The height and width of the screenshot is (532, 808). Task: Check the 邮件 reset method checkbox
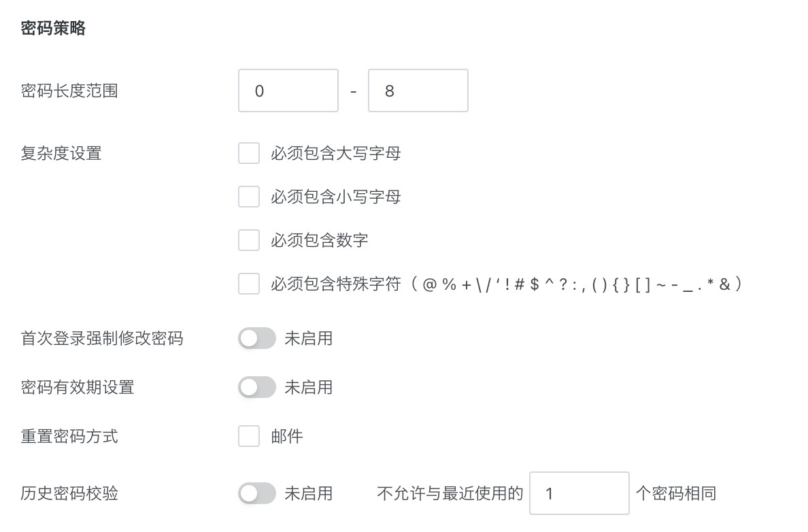pos(249,436)
